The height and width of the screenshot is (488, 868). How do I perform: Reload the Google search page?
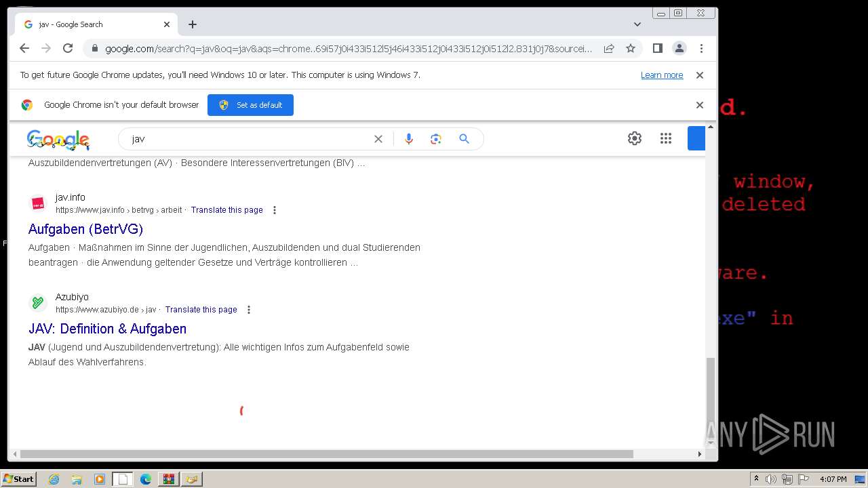coord(68,48)
